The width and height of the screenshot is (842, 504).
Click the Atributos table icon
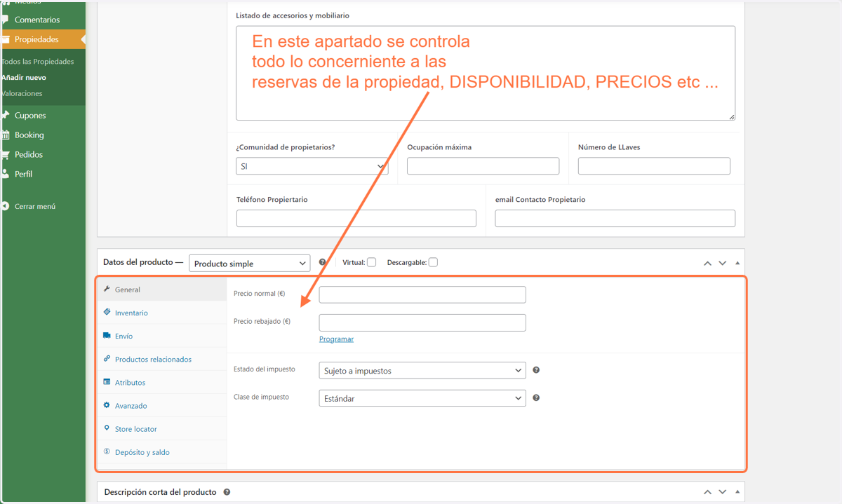(107, 382)
